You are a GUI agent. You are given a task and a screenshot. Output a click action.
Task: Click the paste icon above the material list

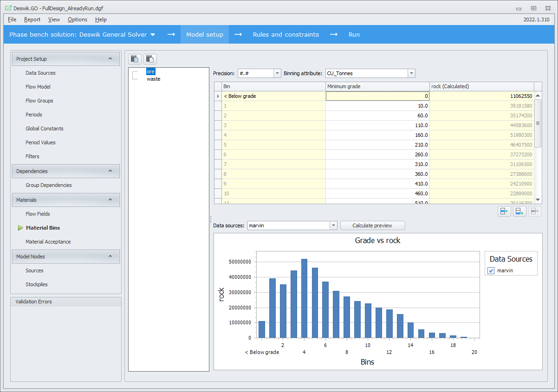click(x=150, y=59)
